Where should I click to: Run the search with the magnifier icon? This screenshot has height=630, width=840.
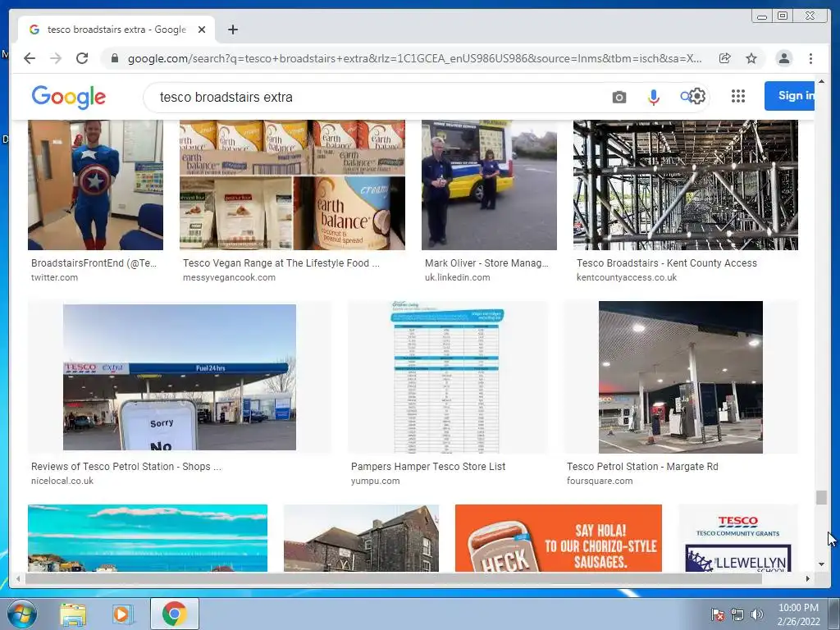tap(685, 97)
